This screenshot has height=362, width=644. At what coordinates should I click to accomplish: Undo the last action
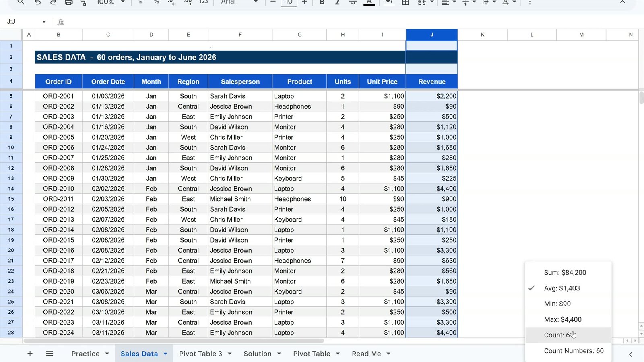pyautogui.click(x=37, y=2)
